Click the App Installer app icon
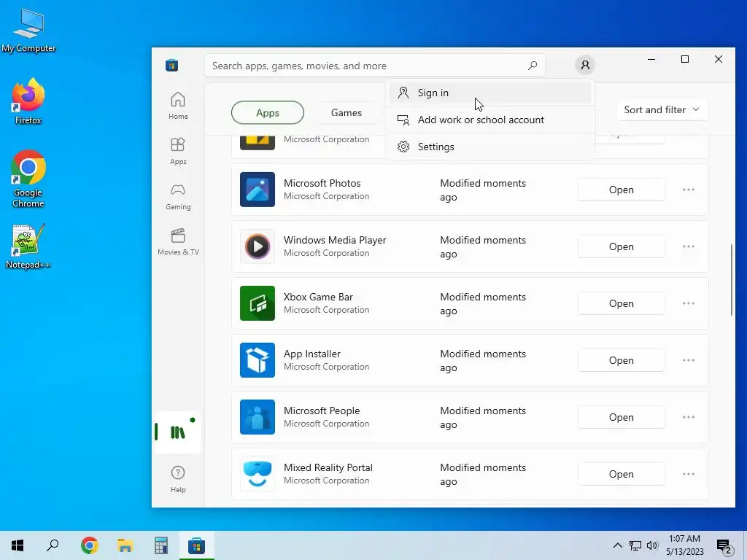The width and height of the screenshot is (747, 560). [258, 360]
